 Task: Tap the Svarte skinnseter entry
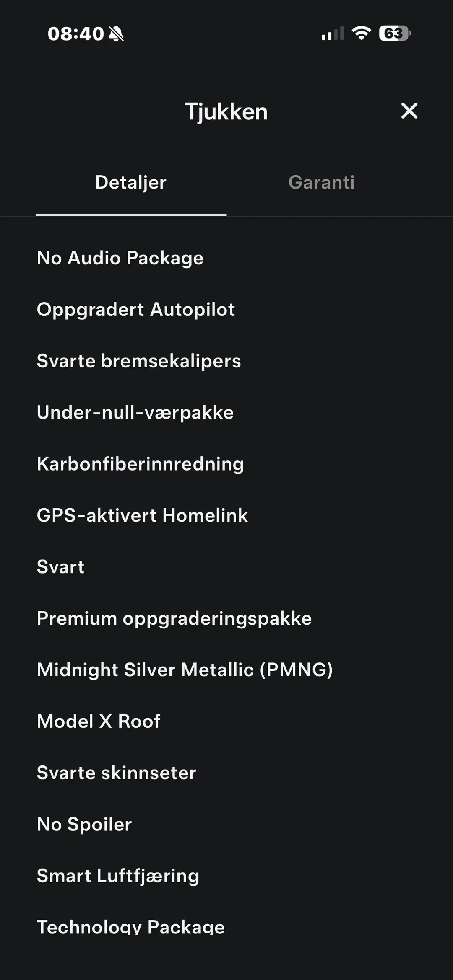coord(116,773)
